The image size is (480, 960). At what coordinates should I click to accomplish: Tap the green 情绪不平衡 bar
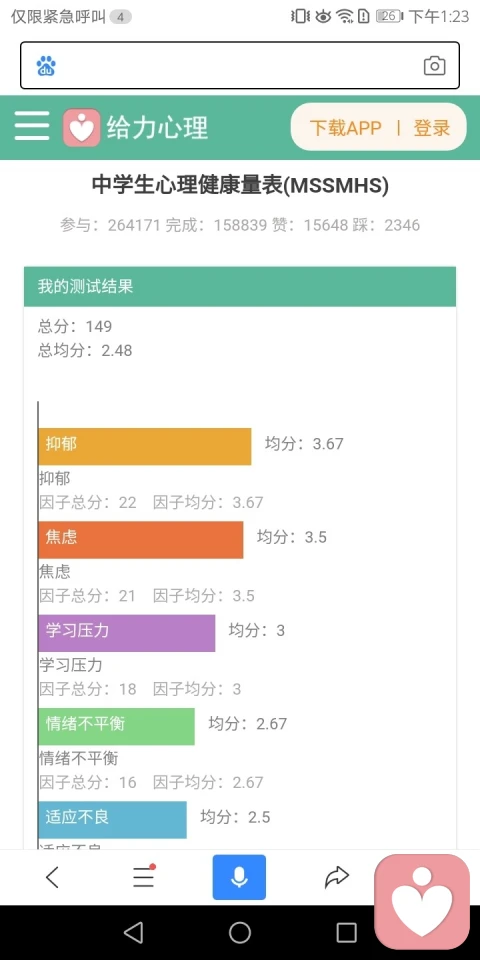pos(116,726)
